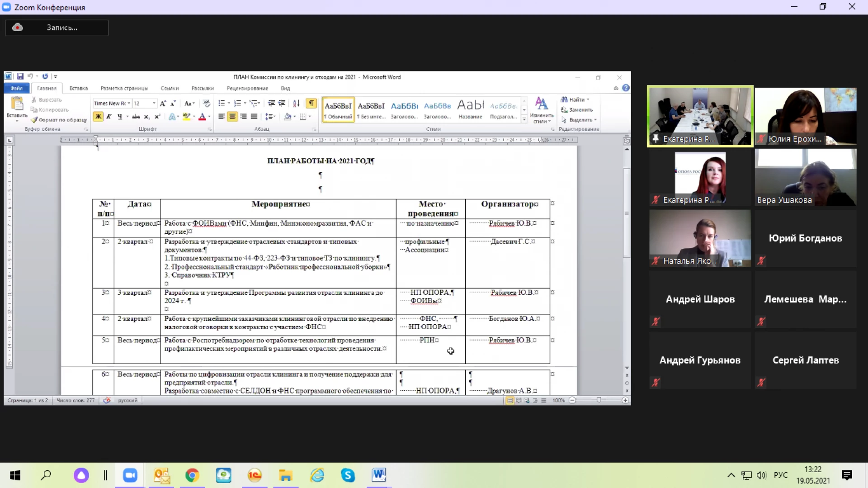Adjust the Word zoom slider handle
The image size is (868, 488).
599,400
